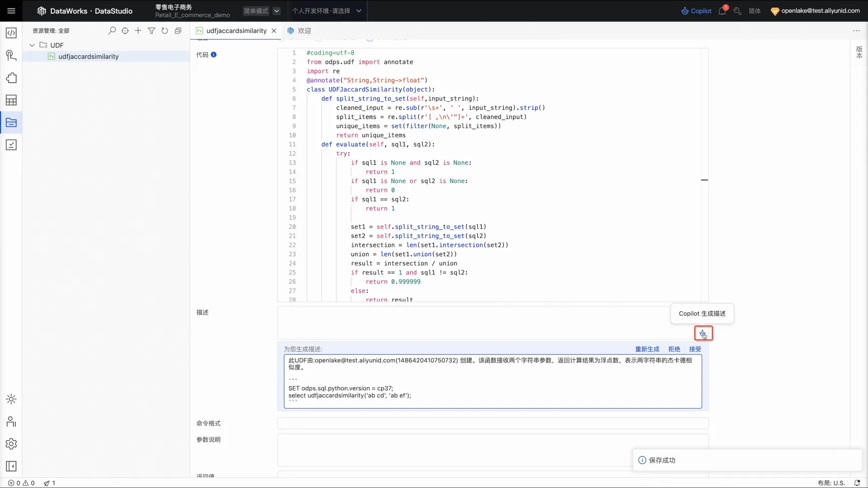This screenshot has width=868, height=488.
Task: Search resources with the magnifier icon
Action: click(x=112, y=30)
